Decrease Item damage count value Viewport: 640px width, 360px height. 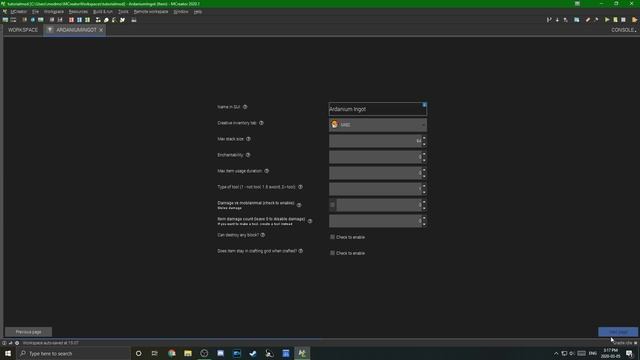[424, 224]
